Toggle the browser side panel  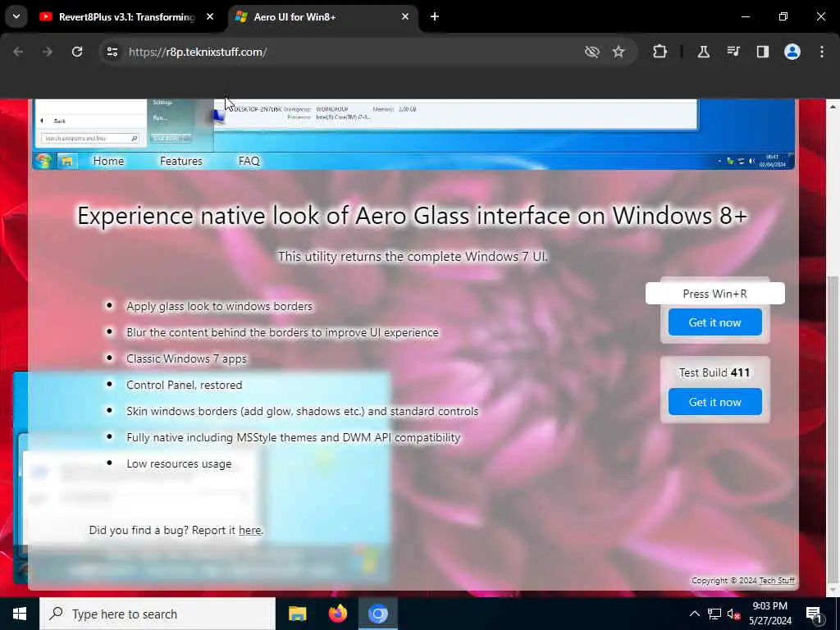pyautogui.click(x=762, y=52)
